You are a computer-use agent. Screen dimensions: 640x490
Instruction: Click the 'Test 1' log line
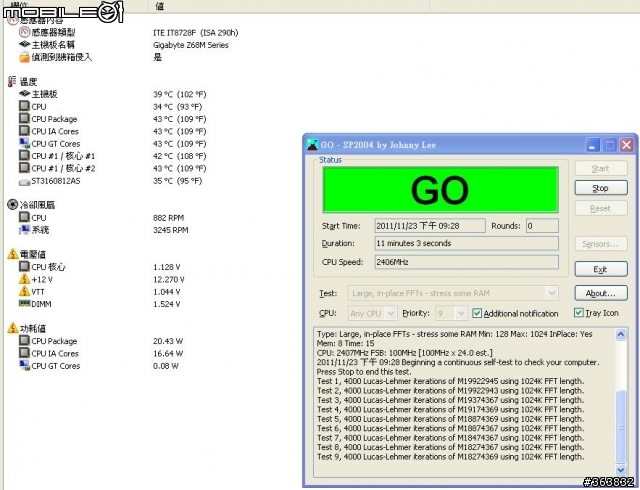click(450, 381)
